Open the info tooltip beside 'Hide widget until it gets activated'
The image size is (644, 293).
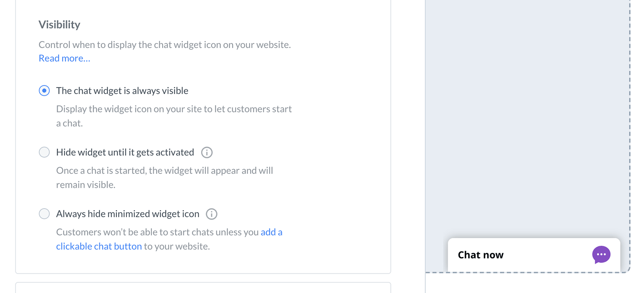point(207,152)
